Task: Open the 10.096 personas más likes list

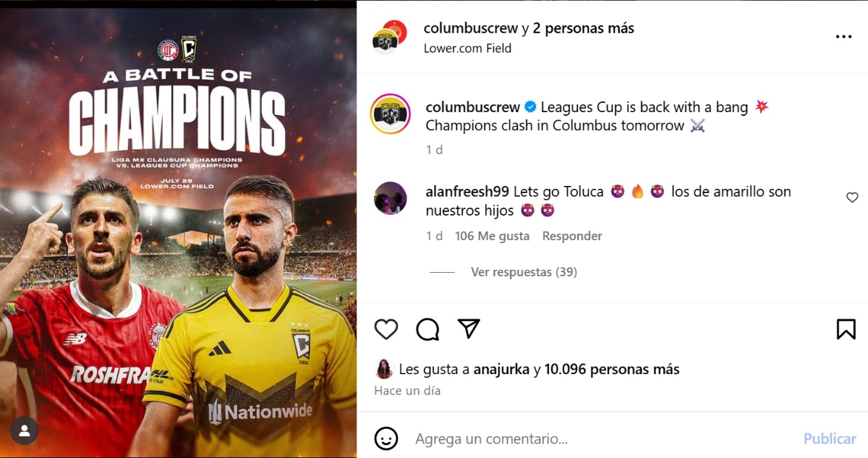Action: [x=612, y=369]
